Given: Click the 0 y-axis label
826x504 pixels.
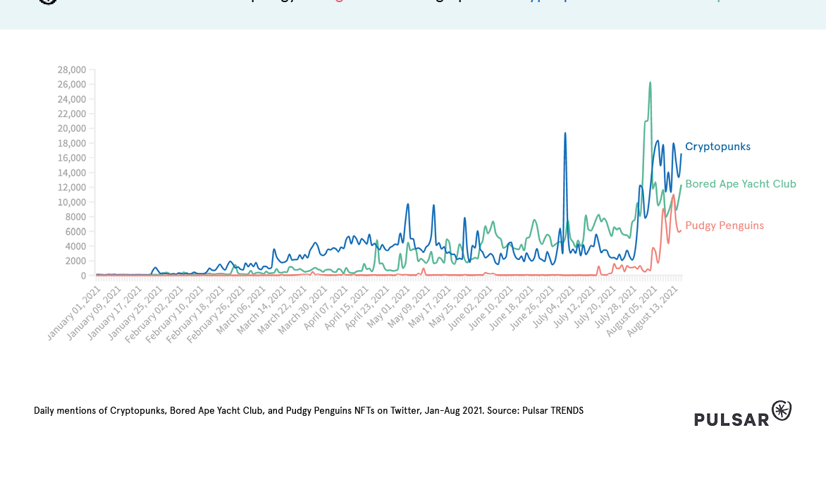Looking at the screenshot, I should coord(82,276).
